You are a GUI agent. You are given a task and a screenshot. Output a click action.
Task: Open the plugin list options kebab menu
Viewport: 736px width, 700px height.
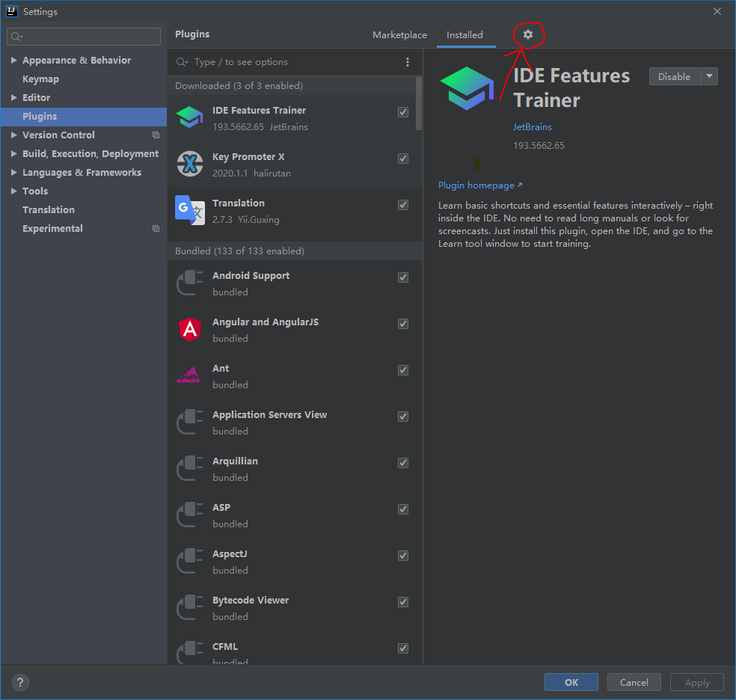[x=408, y=62]
